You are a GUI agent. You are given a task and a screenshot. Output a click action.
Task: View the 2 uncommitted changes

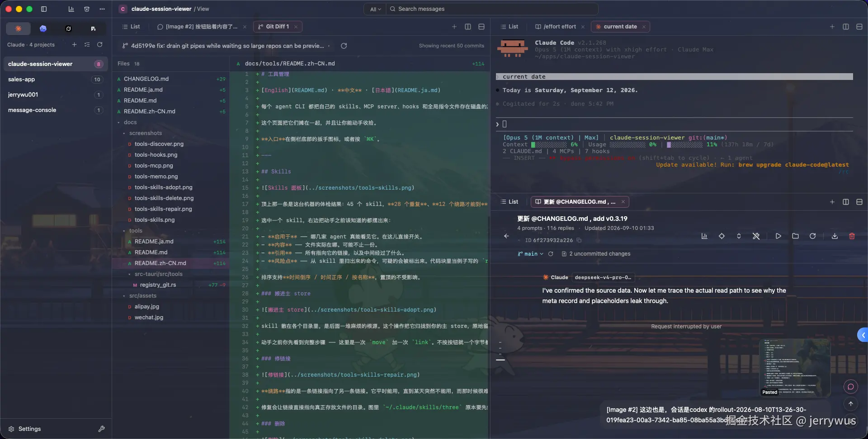(x=596, y=254)
